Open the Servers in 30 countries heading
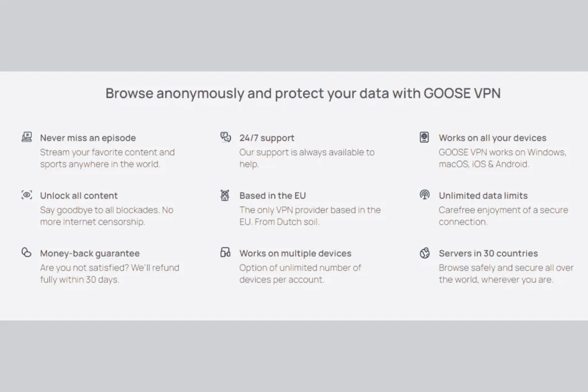Image resolution: width=588 pixels, height=392 pixels. point(488,253)
